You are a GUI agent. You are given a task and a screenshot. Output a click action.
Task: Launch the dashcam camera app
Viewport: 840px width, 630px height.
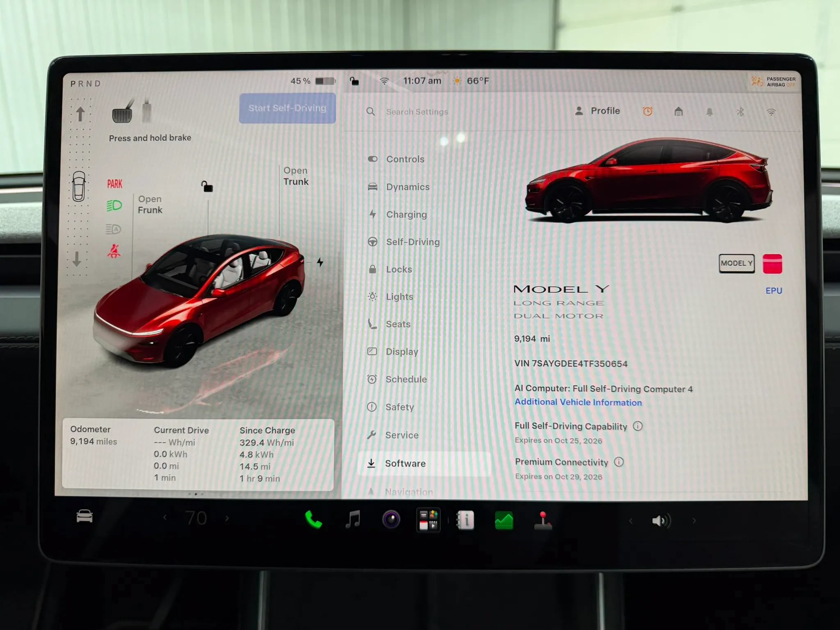[x=391, y=520]
